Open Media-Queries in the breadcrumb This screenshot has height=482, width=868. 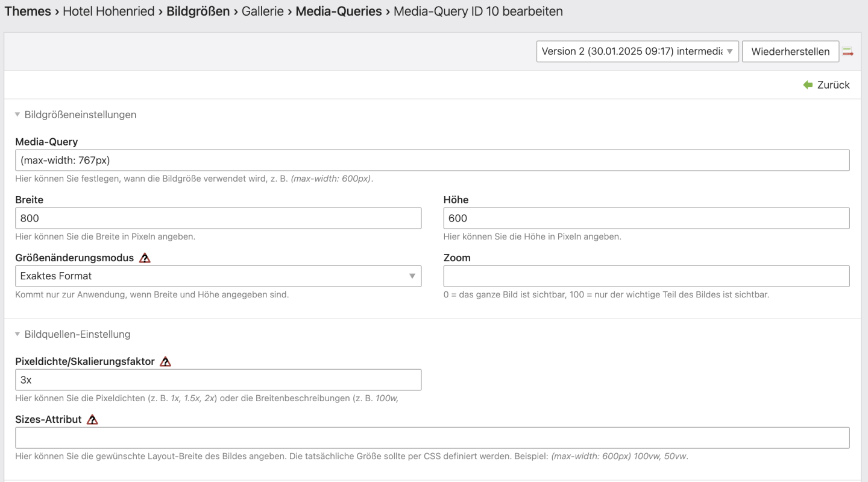[x=338, y=11]
